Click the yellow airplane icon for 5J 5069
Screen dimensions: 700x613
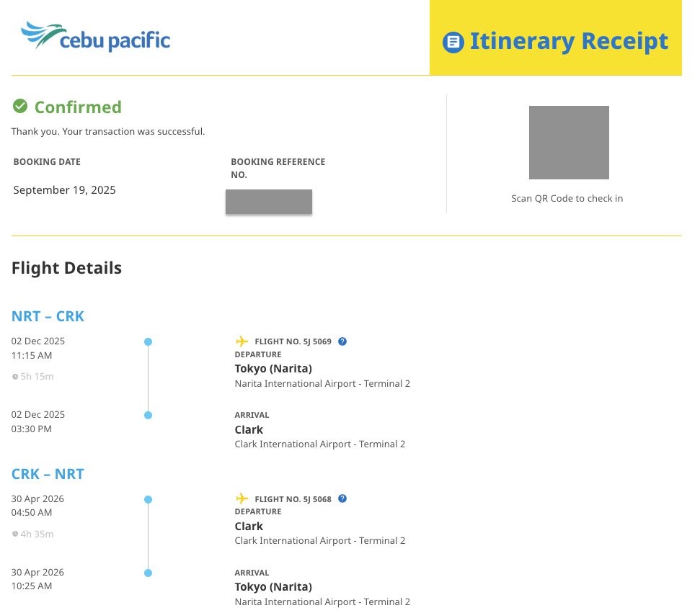tap(242, 341)
